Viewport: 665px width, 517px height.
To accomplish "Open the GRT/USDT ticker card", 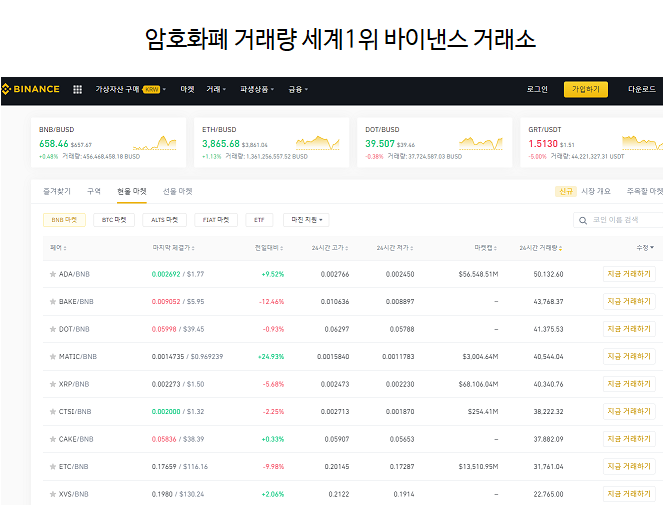I will [x=592, y=143].
